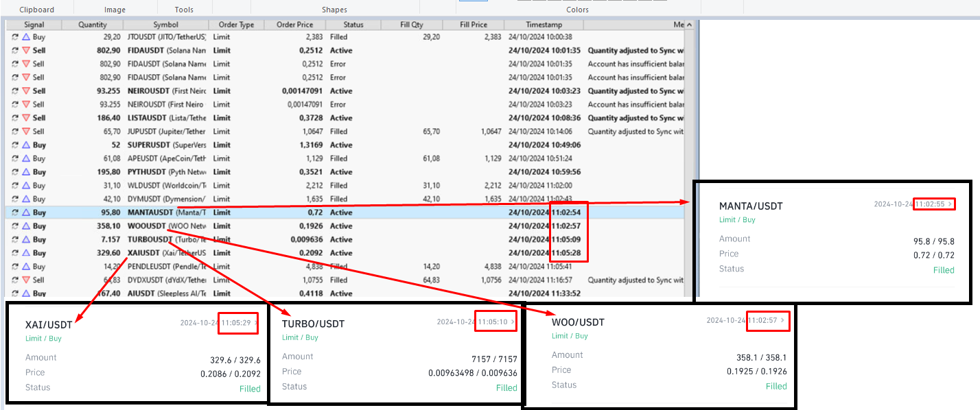Sort by the Order Type column header
Viewport: 980px width, 410px height.
click(x=236, y=25)
